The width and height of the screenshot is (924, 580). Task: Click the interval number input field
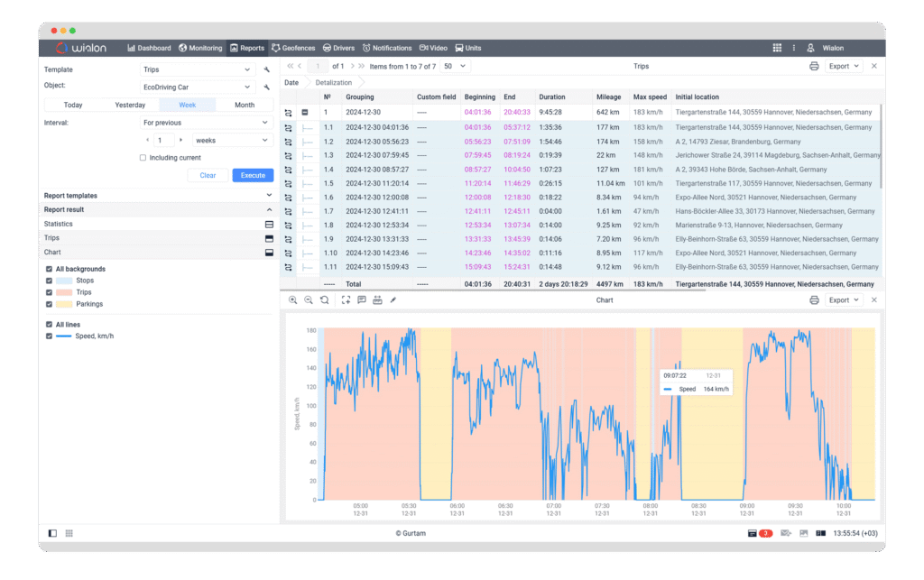(163, 140)
